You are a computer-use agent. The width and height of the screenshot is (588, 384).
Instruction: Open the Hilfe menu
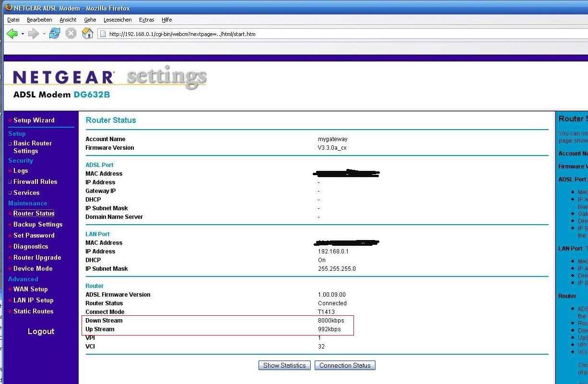pyautogui.click(x=167, y=20)
